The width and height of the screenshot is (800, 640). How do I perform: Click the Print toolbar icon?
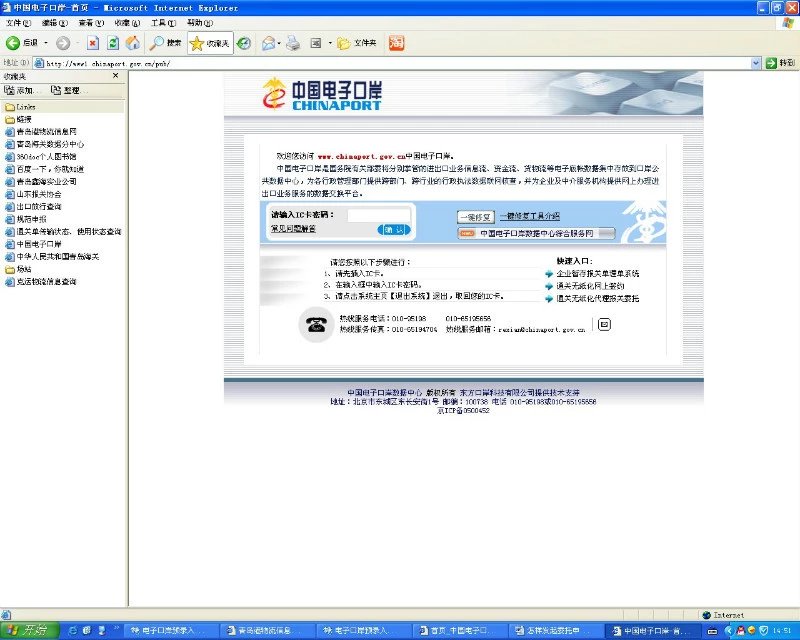pos(293,43)
